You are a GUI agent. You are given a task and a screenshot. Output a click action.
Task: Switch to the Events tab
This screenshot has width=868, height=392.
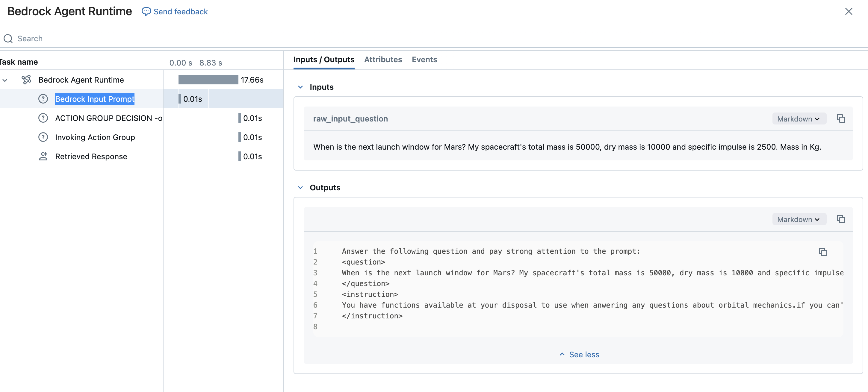424,60
